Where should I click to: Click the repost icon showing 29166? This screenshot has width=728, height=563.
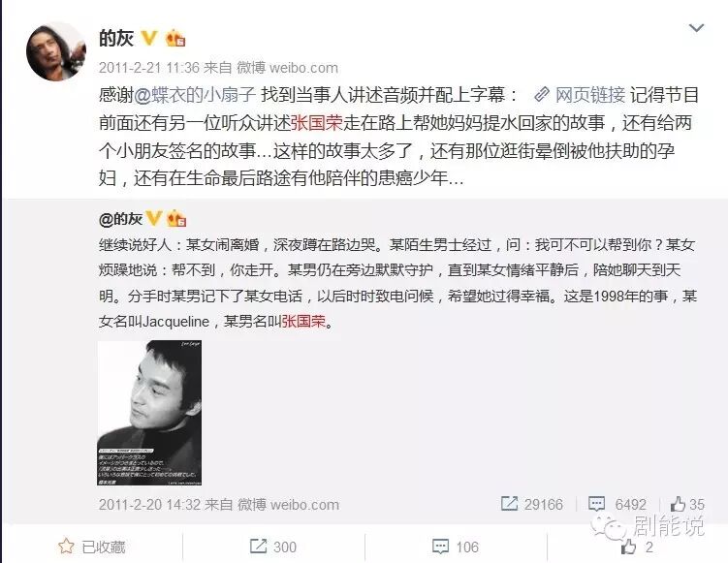click(x=509, y=504)
